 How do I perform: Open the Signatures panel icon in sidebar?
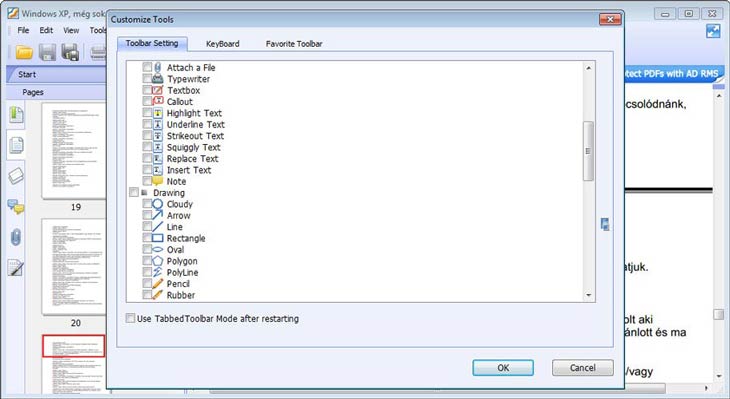[16, 268]
